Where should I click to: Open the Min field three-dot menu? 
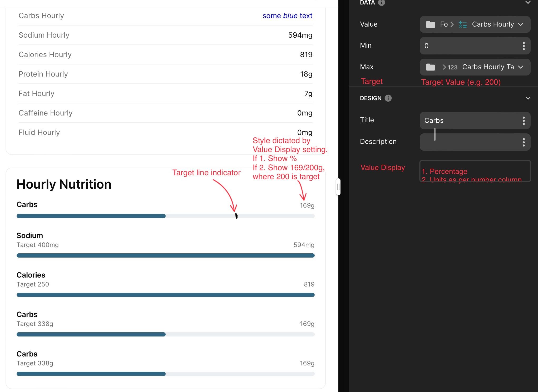coord(524,46)
